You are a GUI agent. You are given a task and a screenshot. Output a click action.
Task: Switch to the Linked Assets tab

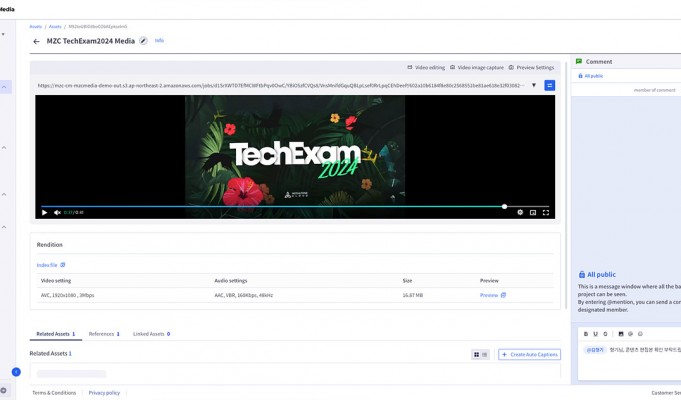tap(152, 334)
